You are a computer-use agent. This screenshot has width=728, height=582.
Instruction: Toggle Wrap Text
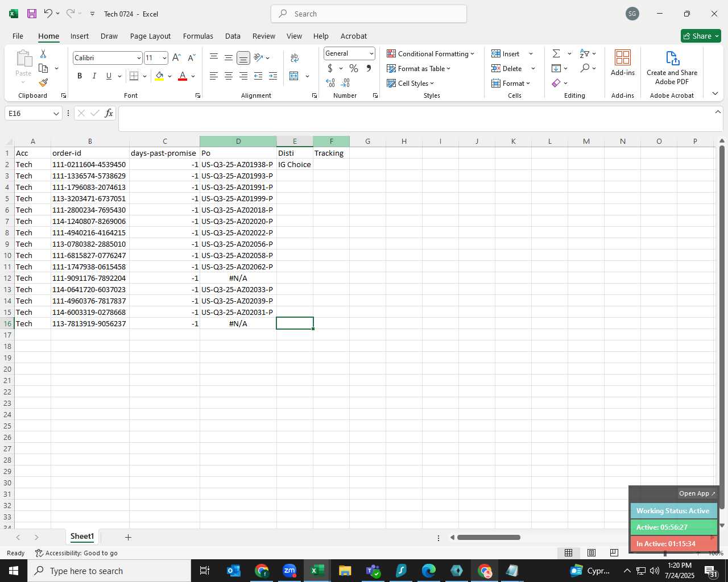coord(294,57)
